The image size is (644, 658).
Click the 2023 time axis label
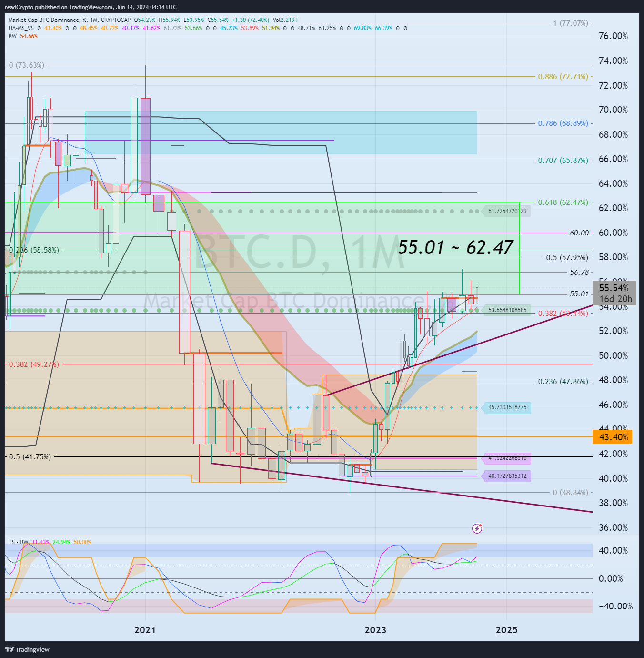[375, 630]
